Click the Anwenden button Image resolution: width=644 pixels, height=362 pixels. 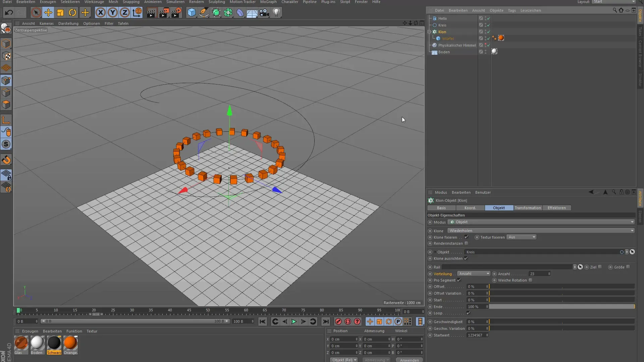409,360
